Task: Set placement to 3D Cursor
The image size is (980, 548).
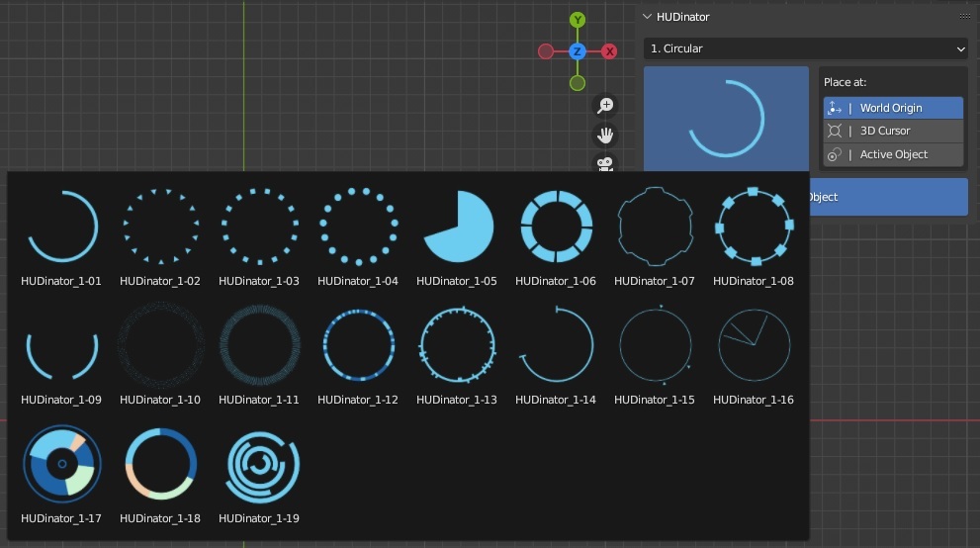Action: click(893, 131)
